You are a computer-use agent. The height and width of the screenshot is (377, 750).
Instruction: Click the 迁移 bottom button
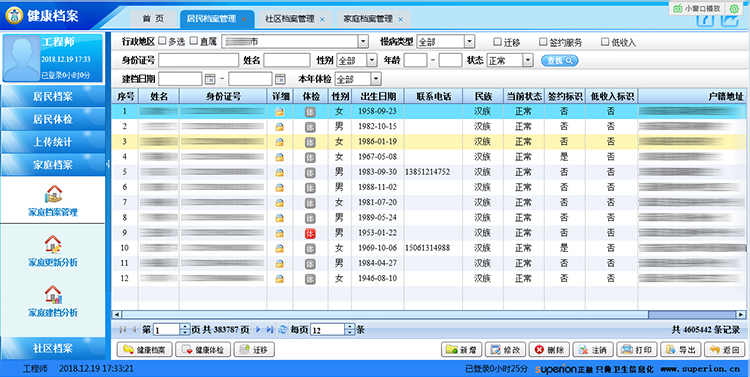[x=254, y=350]
